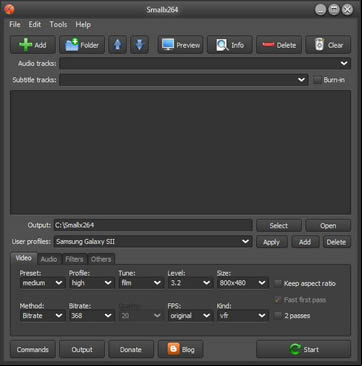Click the Add file button with green plus
The width and height of the screenshot is (362, 366).
(x=33, y=45)
